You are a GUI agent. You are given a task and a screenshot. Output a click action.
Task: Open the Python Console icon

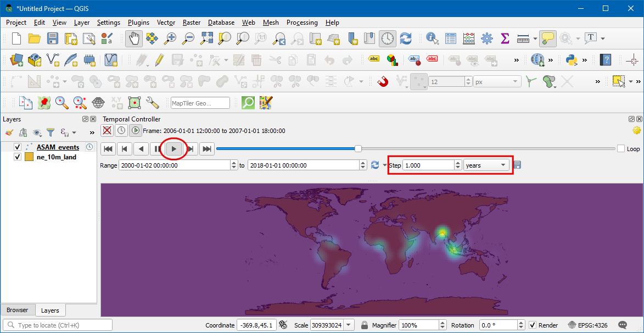[x=572, y=59]
